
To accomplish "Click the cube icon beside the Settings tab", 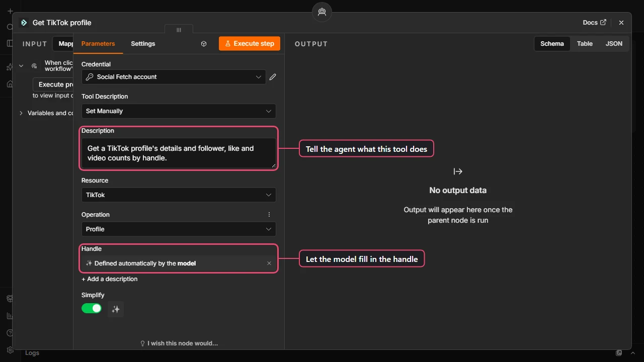I will click(204, 44).
